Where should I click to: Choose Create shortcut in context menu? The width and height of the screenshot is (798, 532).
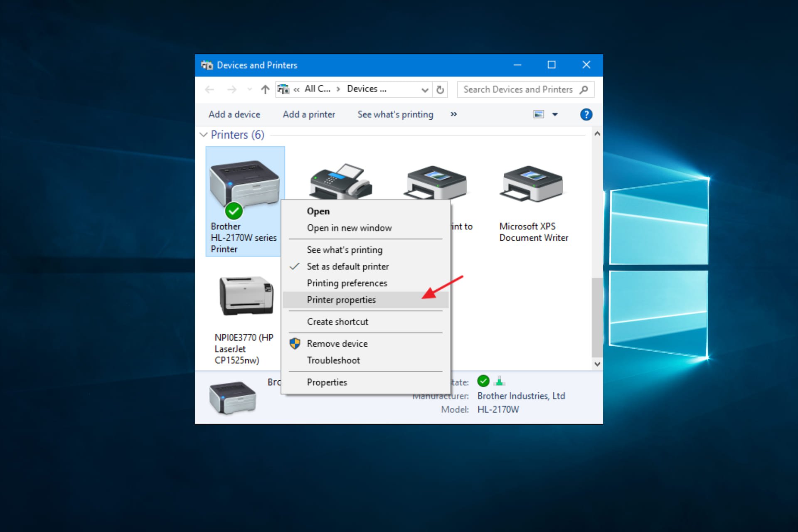[365, 322]
